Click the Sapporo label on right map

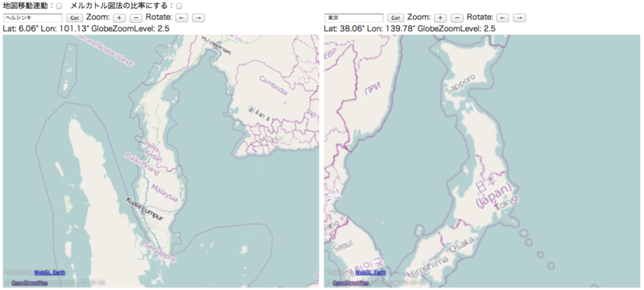[x=460, y=85]
